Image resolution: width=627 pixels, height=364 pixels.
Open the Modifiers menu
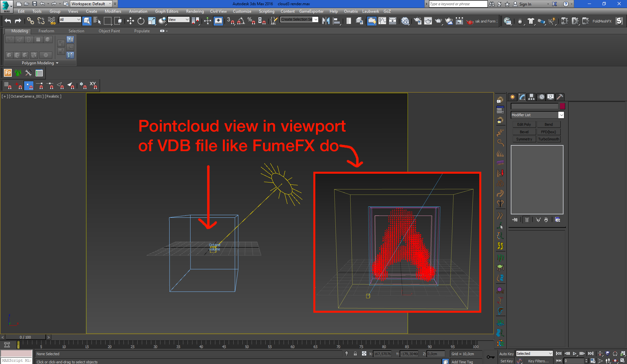[x=113, y=11]
